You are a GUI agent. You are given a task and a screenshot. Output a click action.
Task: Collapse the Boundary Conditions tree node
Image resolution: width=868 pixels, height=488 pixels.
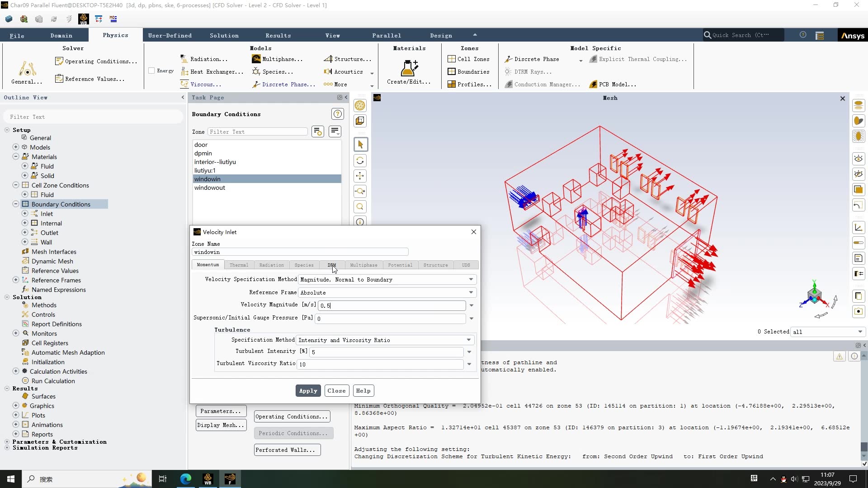click(x=16, y=204)
